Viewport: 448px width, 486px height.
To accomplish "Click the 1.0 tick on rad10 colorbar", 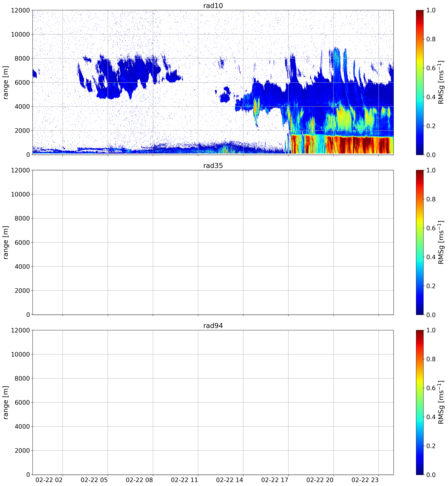I will (431, 10).
